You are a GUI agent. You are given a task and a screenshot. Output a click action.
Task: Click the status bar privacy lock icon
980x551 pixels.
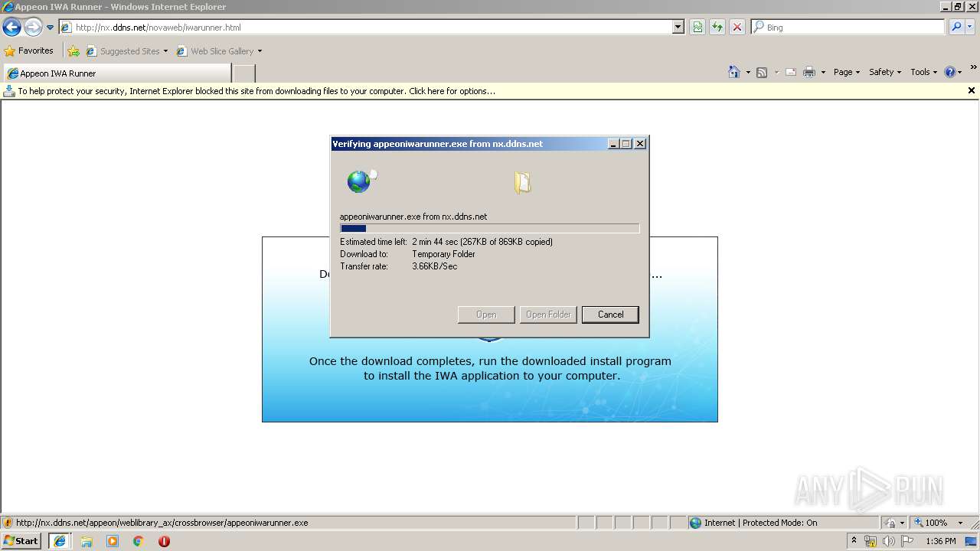coord(890,523)
